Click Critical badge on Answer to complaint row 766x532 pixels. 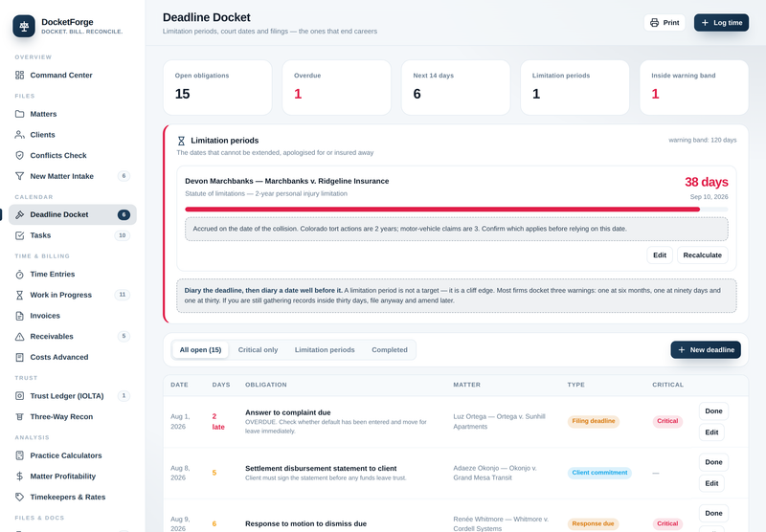coord(667,421)
